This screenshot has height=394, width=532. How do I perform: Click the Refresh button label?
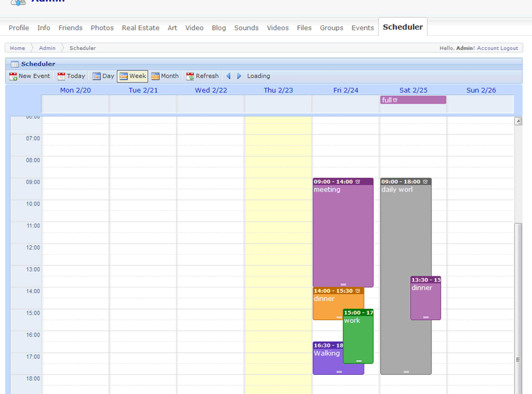[207, 76]
